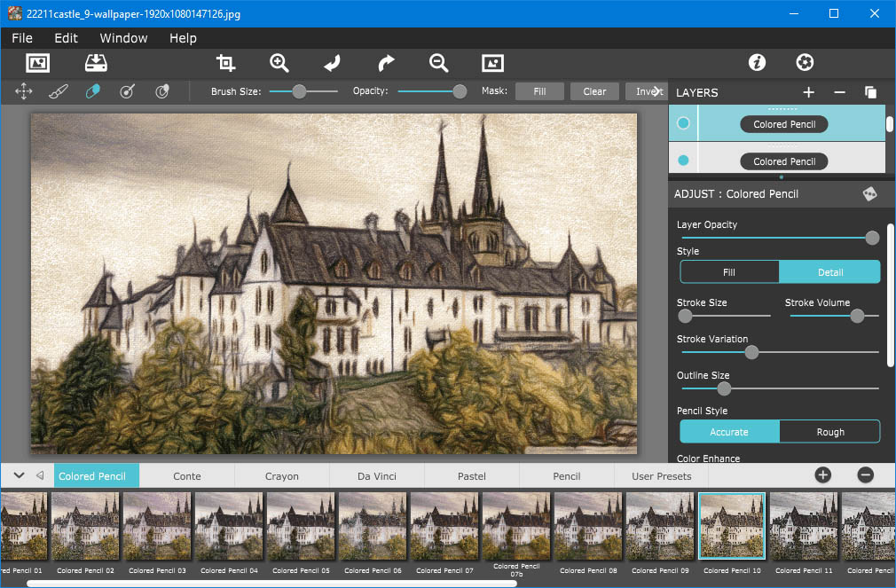The height and width of the screenshot is (588, 896).
Task: Click the randomize dice icon in ADJUST header
Action: point(869,194)
